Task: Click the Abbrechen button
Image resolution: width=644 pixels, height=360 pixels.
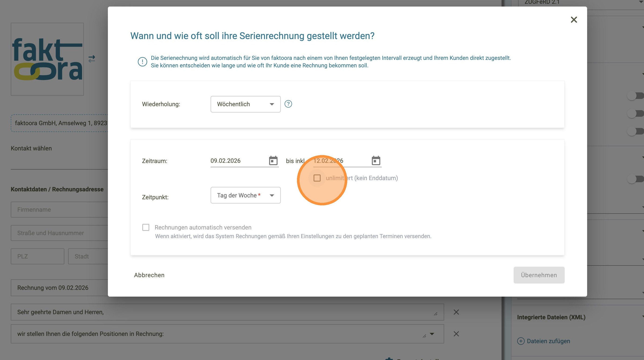Action: 149,275
